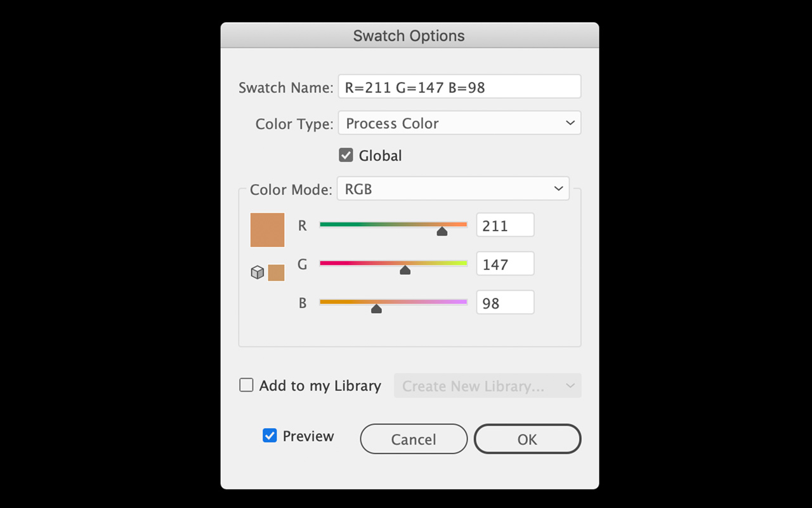Disable the Preview checkbox
Image resolution: width=812 pixels, height=508 pixels.
point(270,436)
